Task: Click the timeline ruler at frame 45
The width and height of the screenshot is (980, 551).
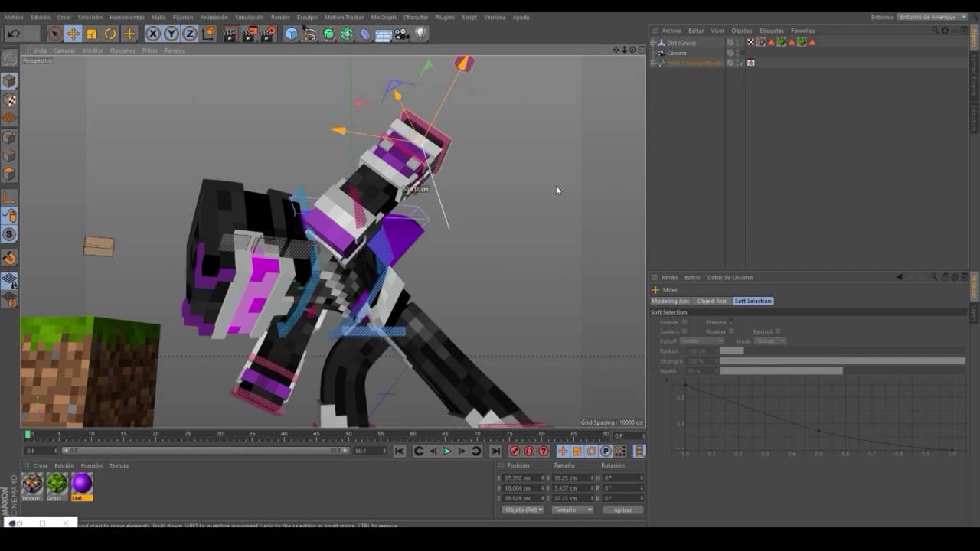Action: (316, 435)
